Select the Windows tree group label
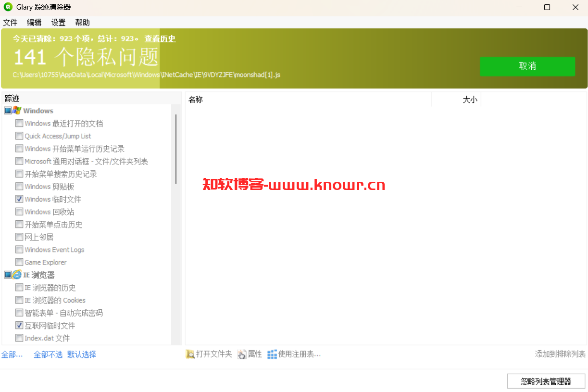The height and width of the screenshot is (392, 588). pos(38,111)
